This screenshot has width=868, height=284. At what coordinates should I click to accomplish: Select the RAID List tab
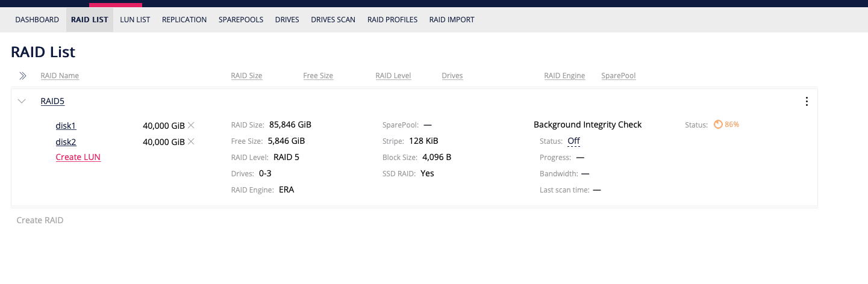90,20
